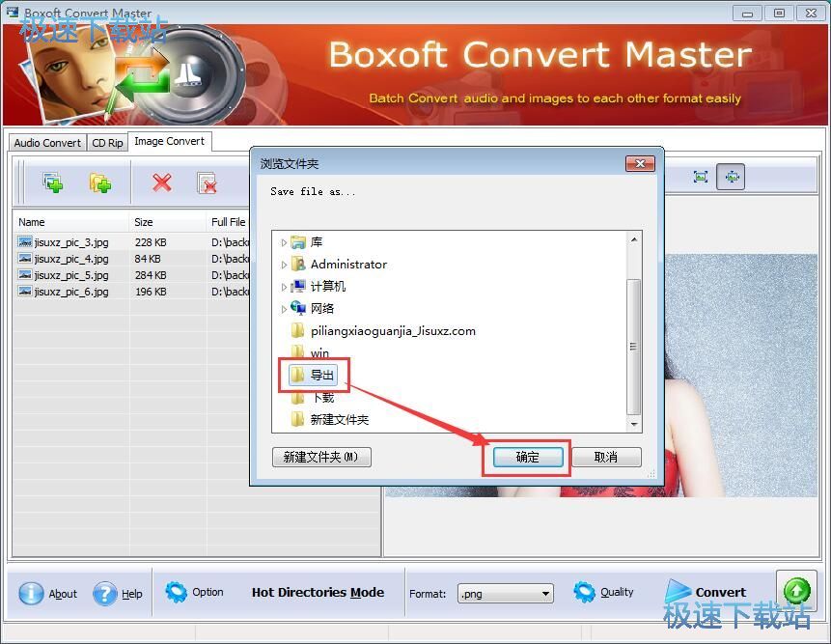Open the About info icon
The width and height of the screenshot is (831, 644).
click(x=31, y=594)
